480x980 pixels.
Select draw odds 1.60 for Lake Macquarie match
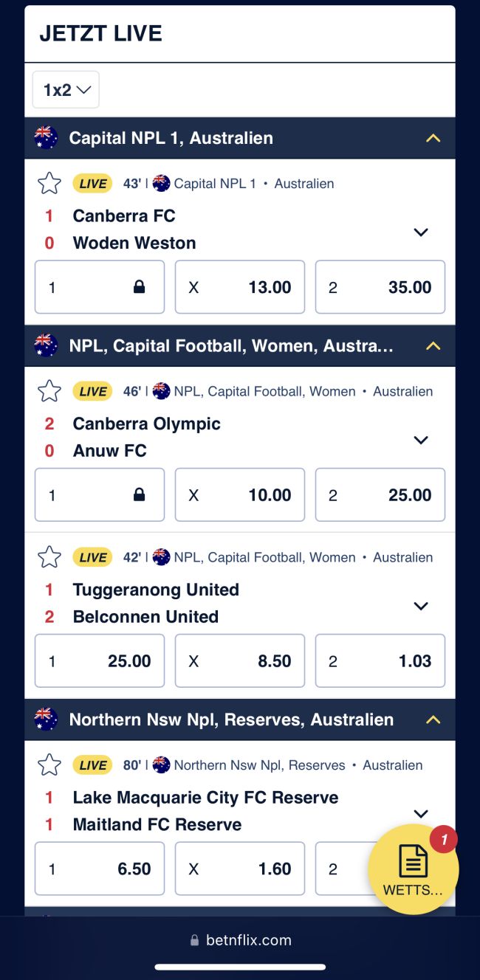240,869
